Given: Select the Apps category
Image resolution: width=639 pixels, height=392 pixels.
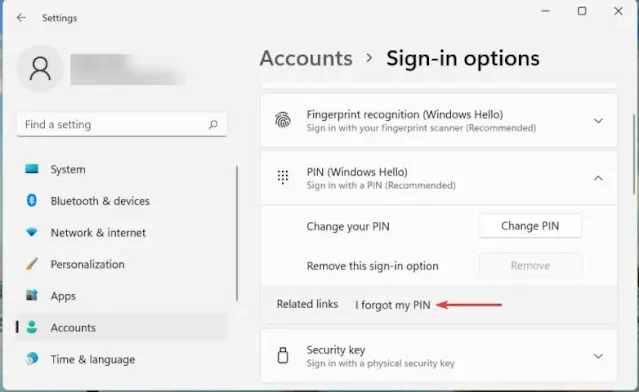Looking at the screenshot, I should [x=121, y=296].
